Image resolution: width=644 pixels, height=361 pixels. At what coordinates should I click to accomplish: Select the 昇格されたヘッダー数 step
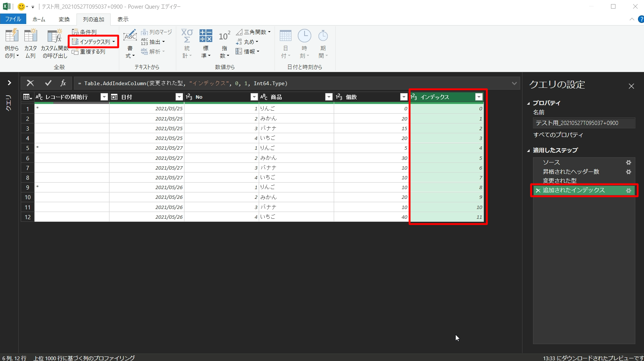click(x=571, y=171)
